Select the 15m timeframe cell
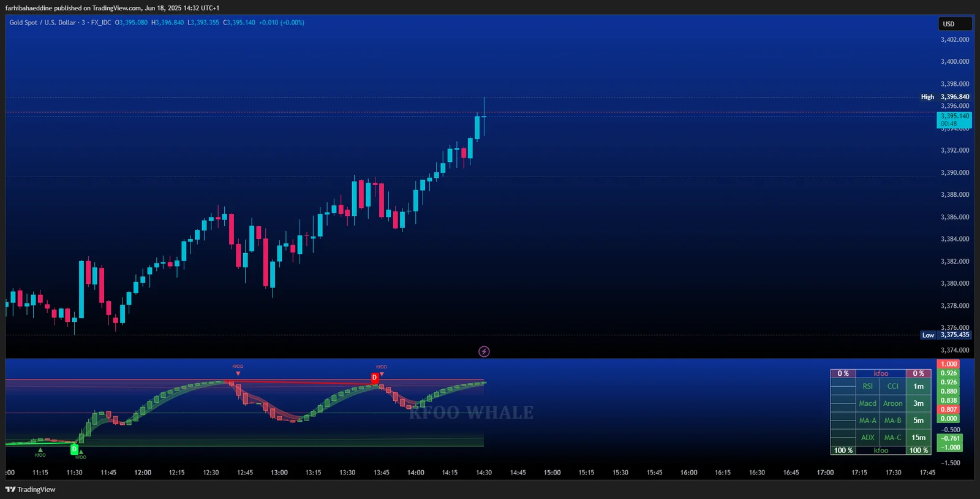980x499 pixels. pyautogui.click(x=918, y=438)
